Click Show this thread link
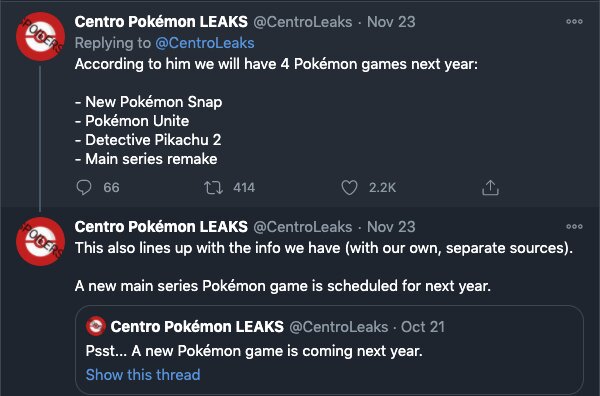Image resolution: width=600 pixels, height=396 pixels. click(143, 375)
